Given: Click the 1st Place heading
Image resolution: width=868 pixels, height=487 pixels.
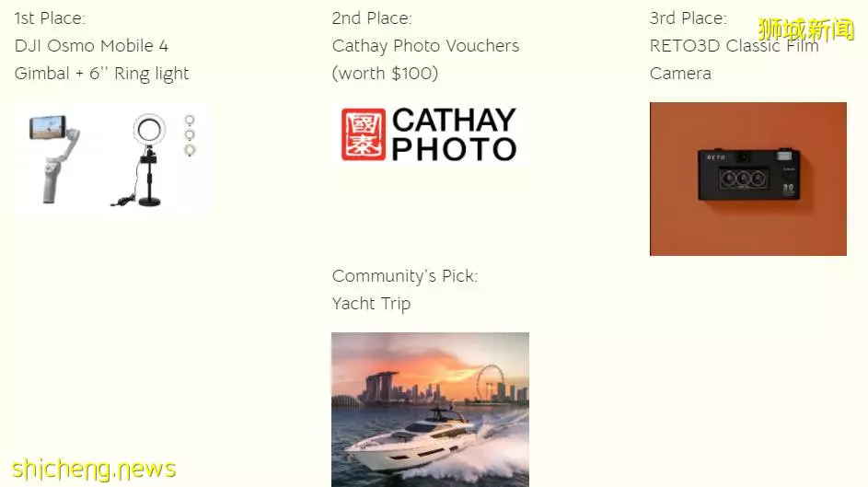Looking at the screenshot, I should tap(50, 18).
